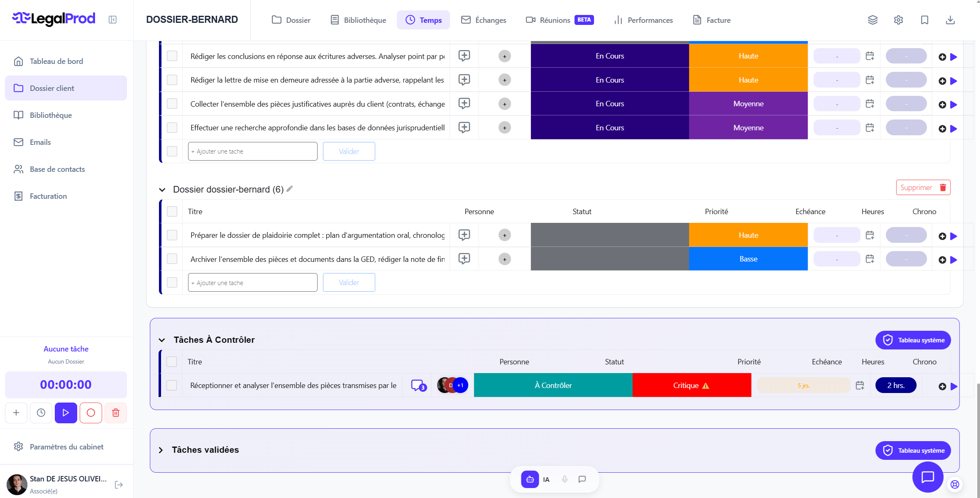
Task: Start the timer with the play button
Action: [66, 413]
